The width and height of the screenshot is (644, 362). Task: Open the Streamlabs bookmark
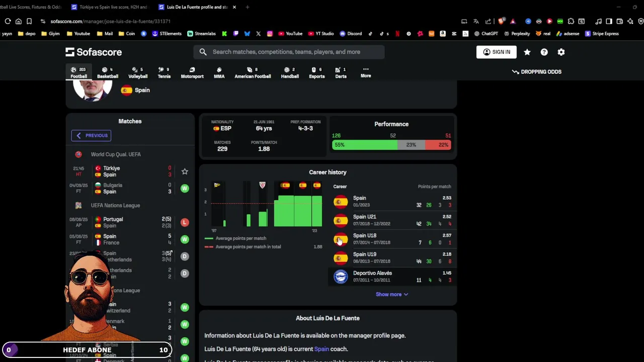pos(201,34)
